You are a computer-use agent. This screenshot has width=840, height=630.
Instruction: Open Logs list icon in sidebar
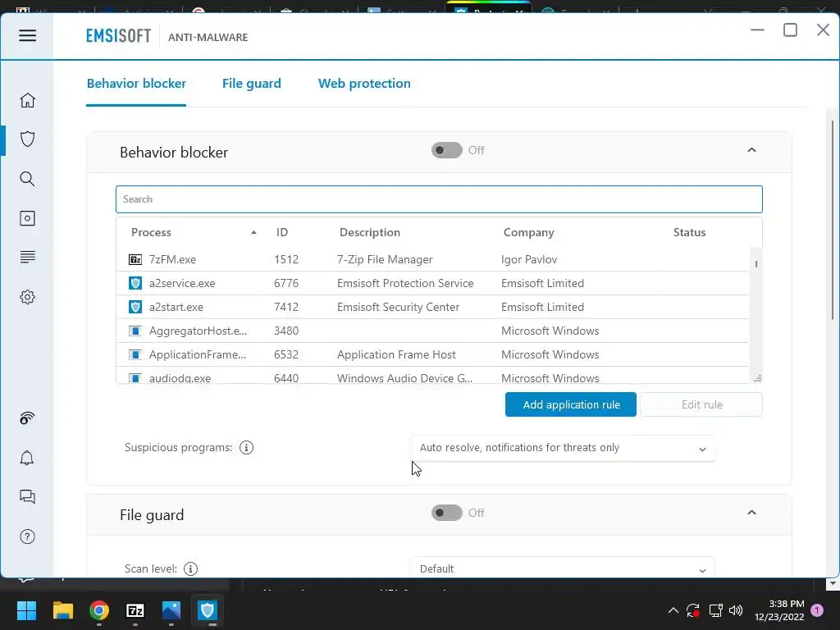coord(27,257)
